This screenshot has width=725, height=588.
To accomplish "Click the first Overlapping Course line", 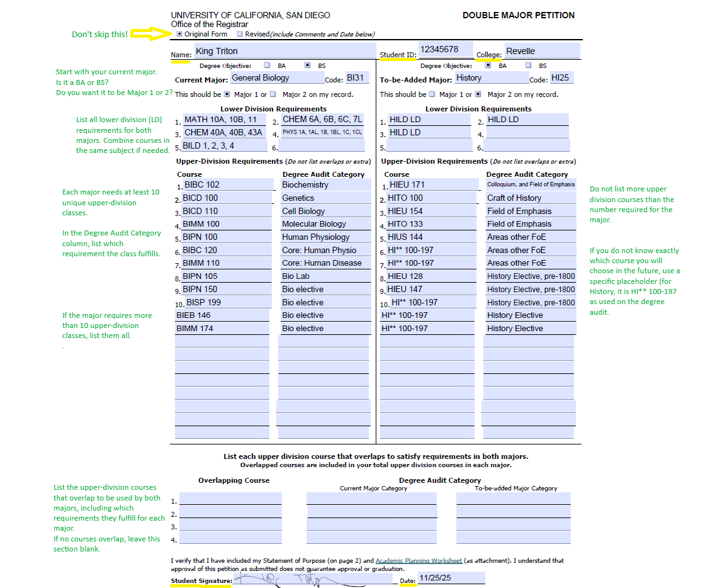I will (x=230, y=498).
